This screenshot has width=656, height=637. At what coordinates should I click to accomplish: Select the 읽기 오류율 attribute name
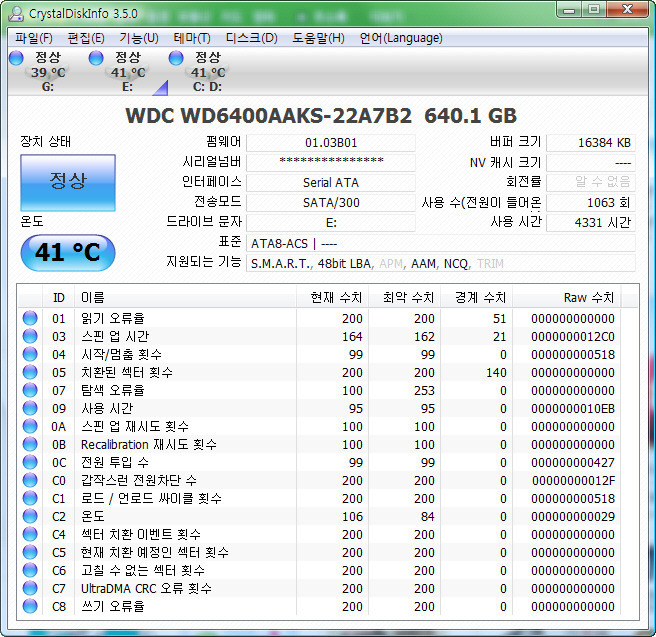[x=113, y=319]
